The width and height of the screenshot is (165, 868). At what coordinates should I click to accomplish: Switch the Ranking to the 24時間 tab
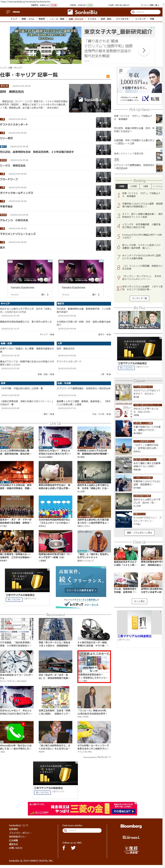[133, 186]
